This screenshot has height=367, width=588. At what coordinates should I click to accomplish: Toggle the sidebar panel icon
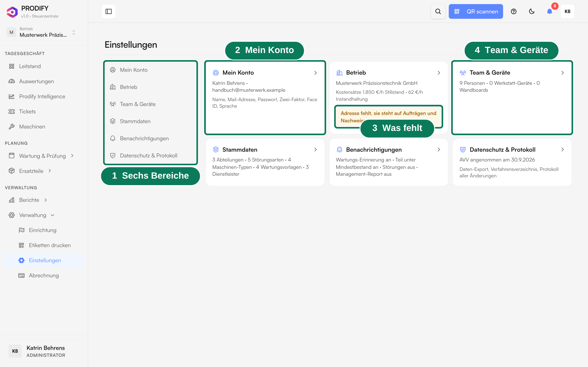108,11
